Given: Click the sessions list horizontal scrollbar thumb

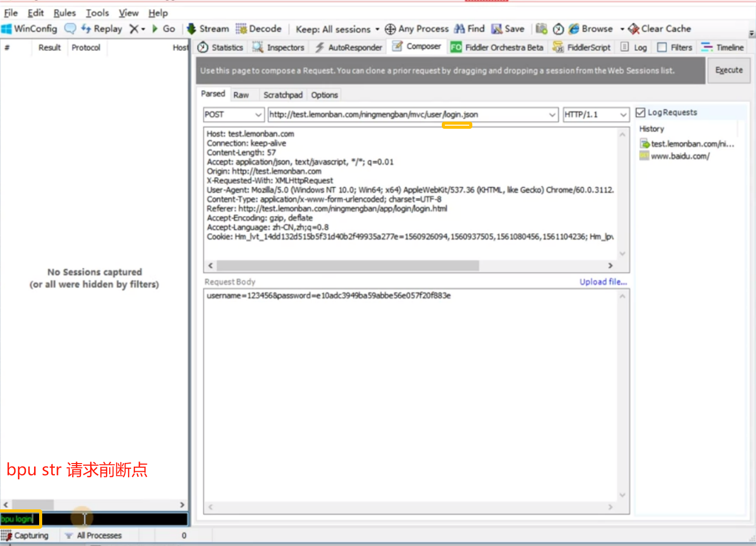Looking at the screenshot, I should coord(33,505).
